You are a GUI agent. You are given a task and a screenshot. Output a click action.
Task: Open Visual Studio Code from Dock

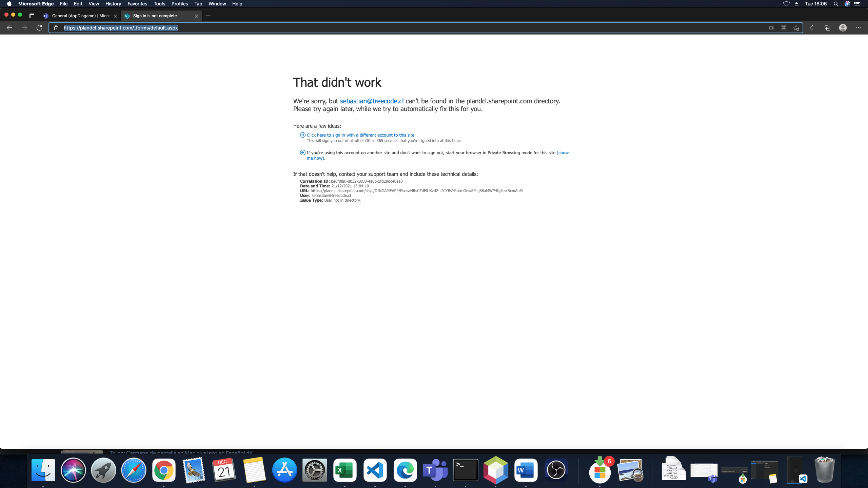(x=375, y=470)
